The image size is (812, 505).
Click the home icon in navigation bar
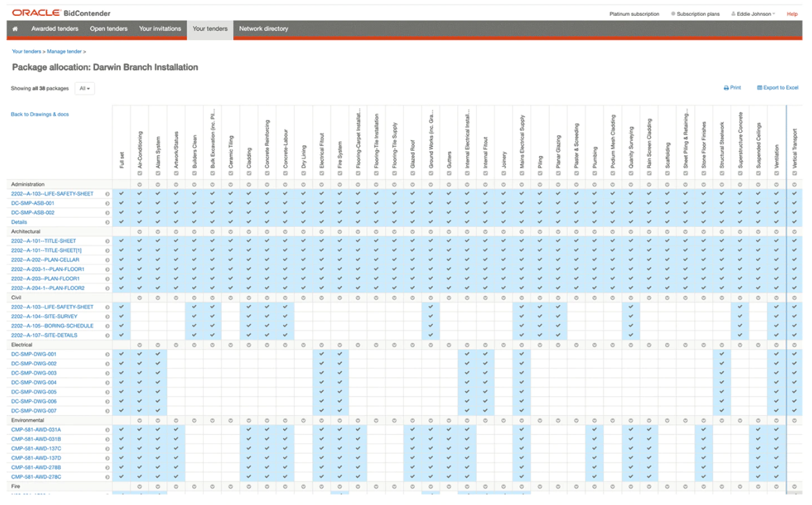coord(15,29)
